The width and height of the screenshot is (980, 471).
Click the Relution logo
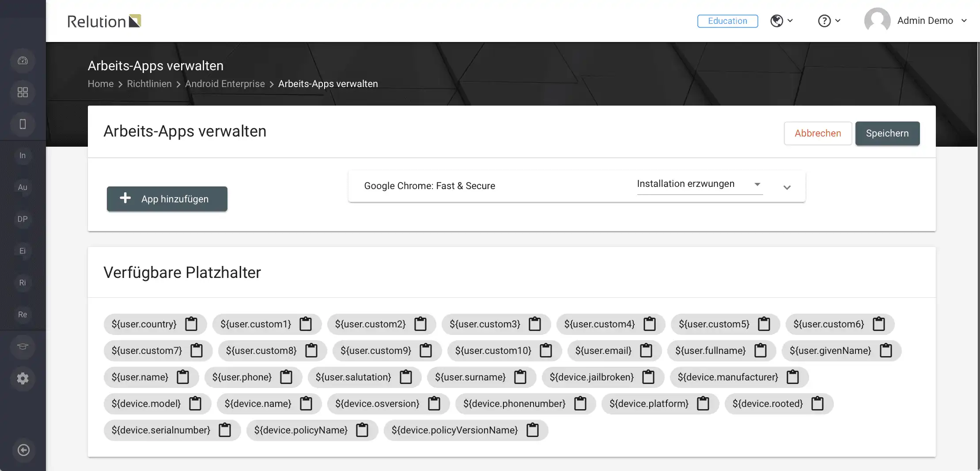point(104,21)
